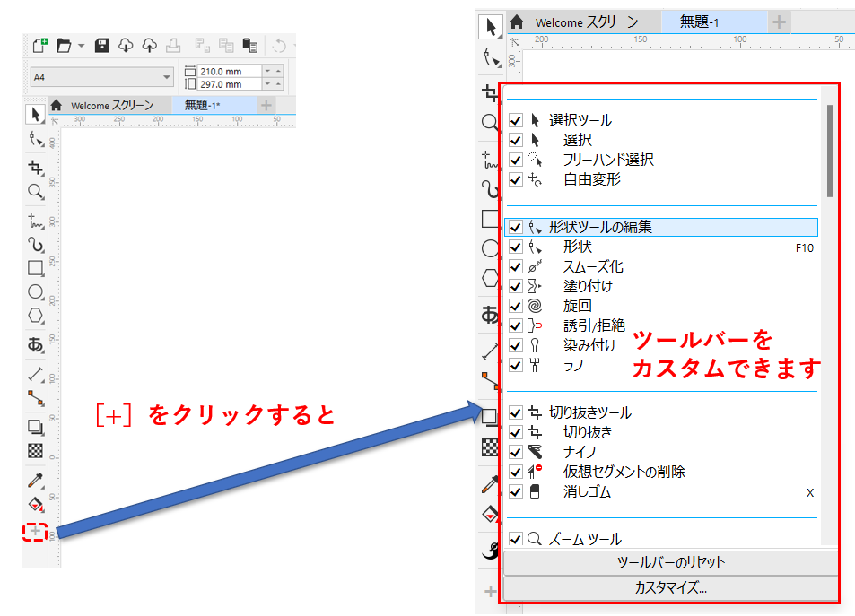Select the Rectangle tool in left toolbox

point(36,268)
